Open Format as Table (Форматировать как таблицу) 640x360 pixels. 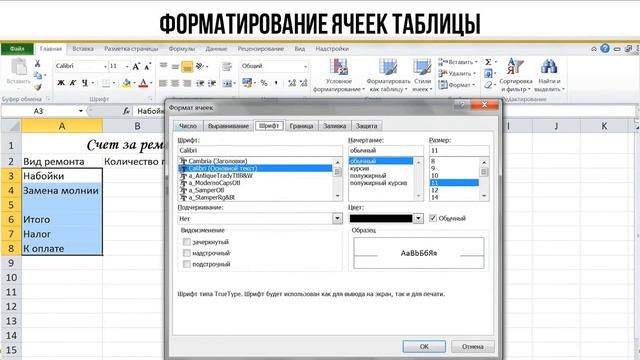pyautogui.click(x=388, y=75)
